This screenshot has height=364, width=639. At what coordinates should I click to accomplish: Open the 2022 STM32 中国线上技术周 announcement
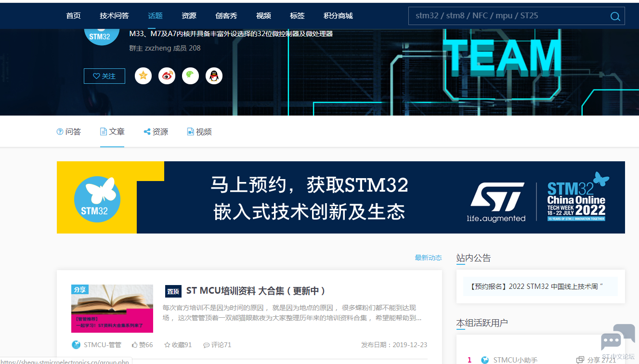536,286
